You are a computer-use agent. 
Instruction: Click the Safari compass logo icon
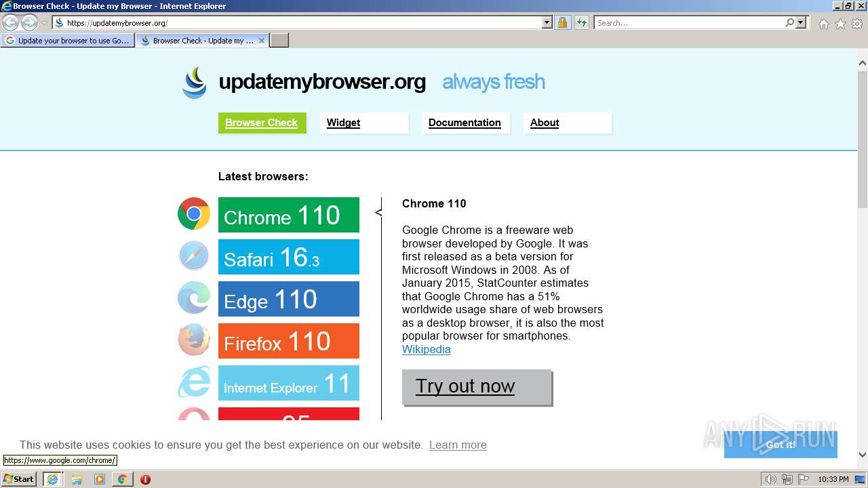[194, 256]
